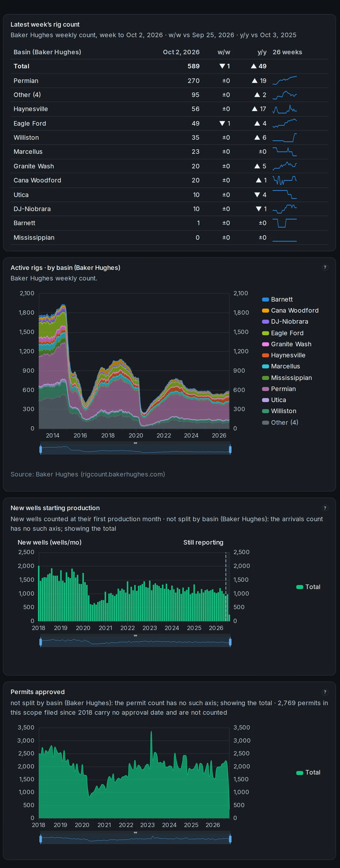Click center grip of rigs chart zoom bar
Screen dimensions: 340x868
tap(135, 443)
